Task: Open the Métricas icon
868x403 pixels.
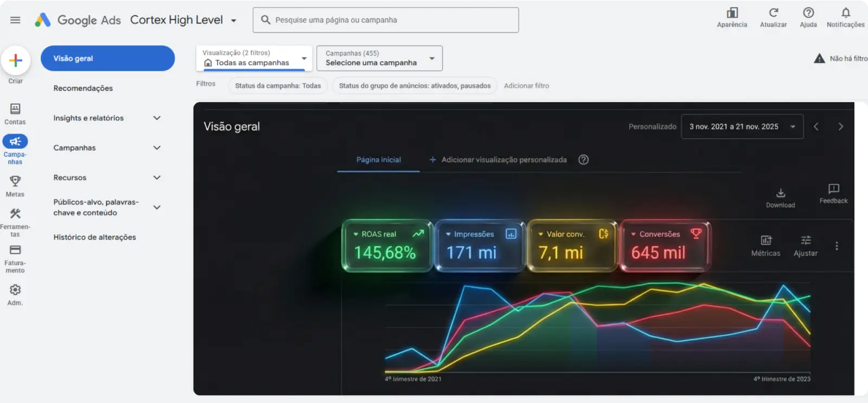Action: coord(766,240)
